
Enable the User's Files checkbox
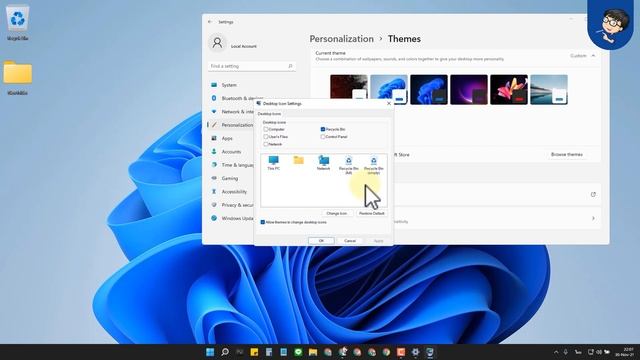click(x=266, y=137)
